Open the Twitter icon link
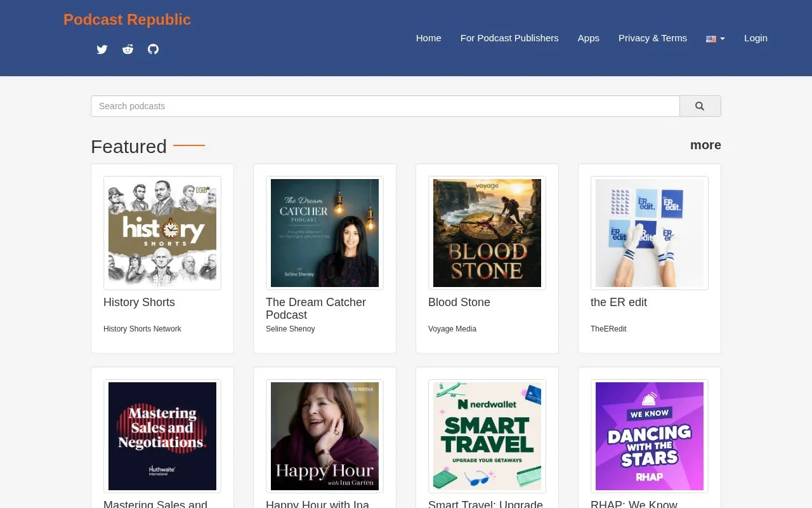 tap(102, 50)
